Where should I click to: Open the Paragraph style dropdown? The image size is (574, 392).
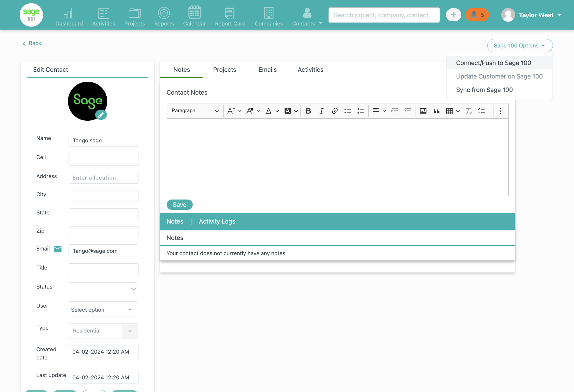tap(195, 111)
